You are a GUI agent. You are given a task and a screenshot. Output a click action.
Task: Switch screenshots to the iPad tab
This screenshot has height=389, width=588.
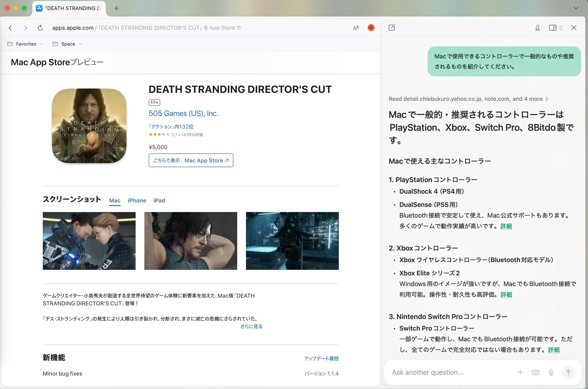click(159, 200)
